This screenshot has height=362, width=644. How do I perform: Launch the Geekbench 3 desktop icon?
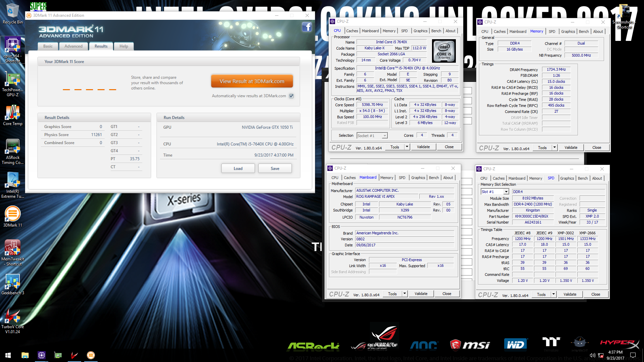point(12,285)
